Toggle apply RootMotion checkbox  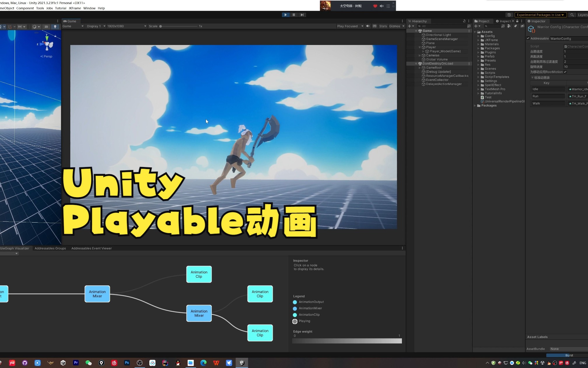[x=565, y=72]
